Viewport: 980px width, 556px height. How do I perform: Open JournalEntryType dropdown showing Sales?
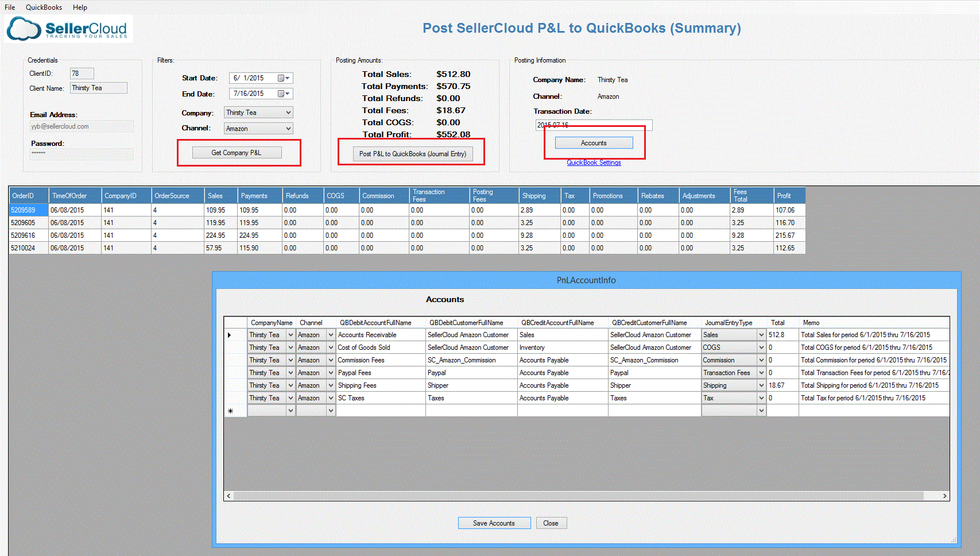point(761,335)
